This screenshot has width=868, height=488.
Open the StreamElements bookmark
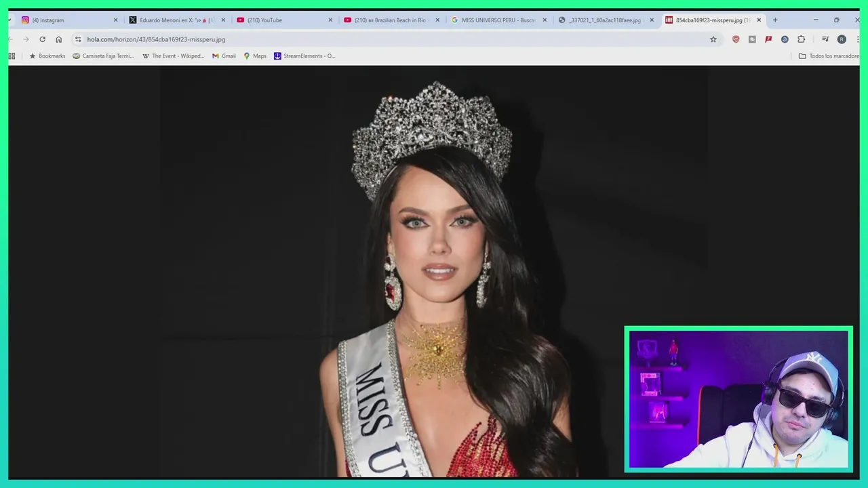tap(304, 56)
